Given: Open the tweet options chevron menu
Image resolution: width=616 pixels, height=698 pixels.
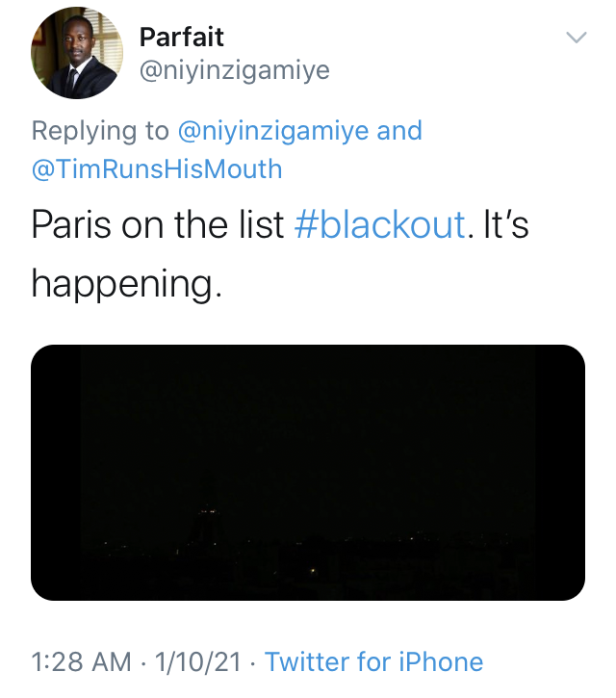Looking at the screenshot, I should 577,37.
